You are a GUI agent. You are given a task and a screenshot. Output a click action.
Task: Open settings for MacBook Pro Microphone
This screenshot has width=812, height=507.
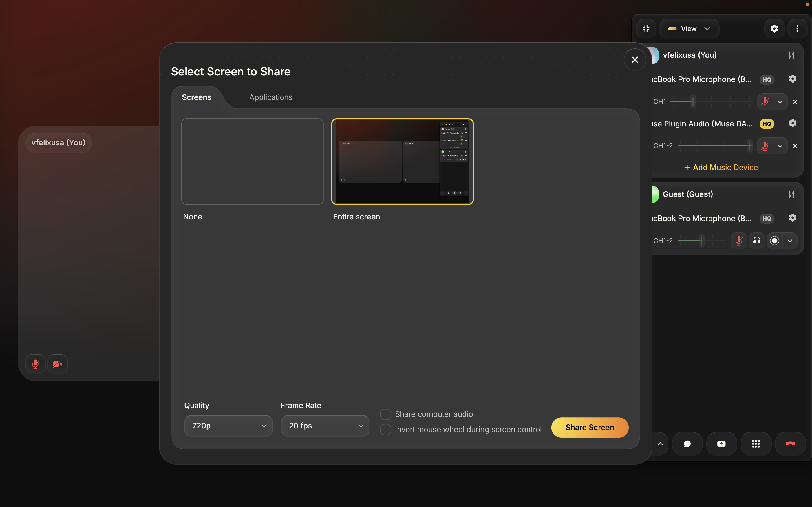pos(793,79)
